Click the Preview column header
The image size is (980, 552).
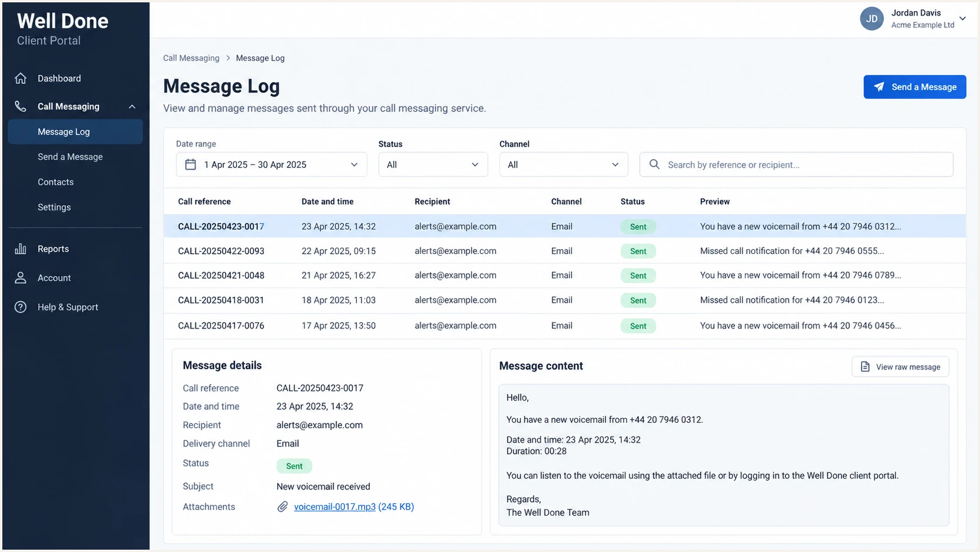pos(714,201)
